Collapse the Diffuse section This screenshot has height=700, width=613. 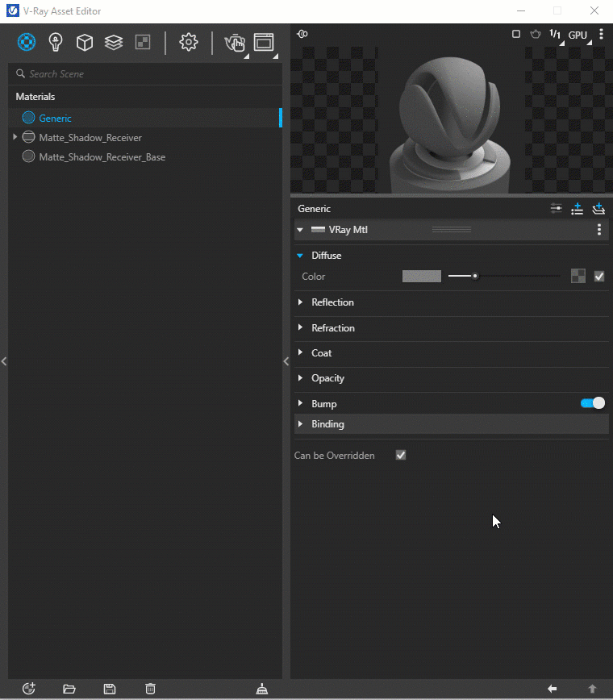300,256
